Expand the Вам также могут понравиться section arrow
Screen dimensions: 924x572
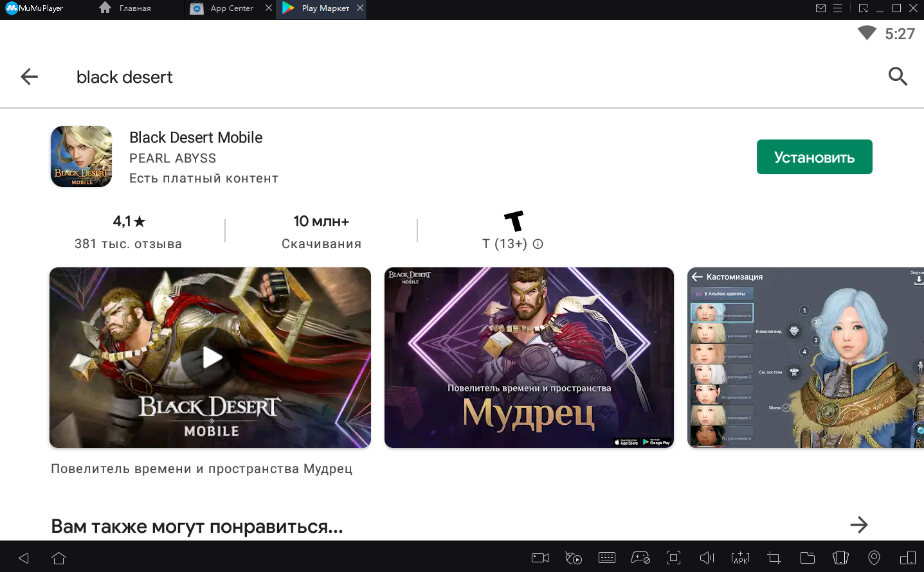point(858,525)
